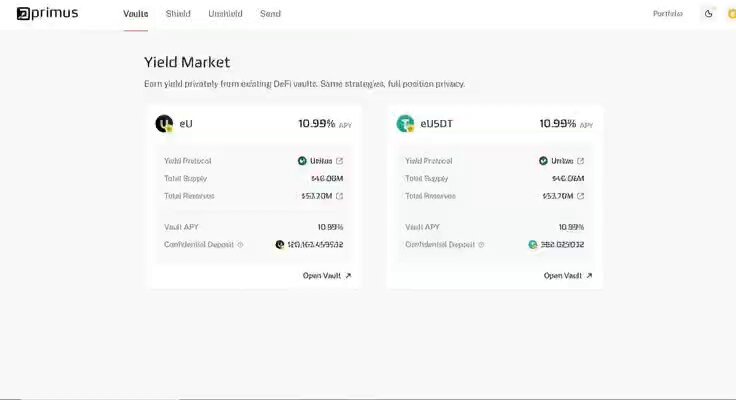This screenshot has width=736, height=400.
Task: Click the Yield Market description text
Action: (305, 84)
